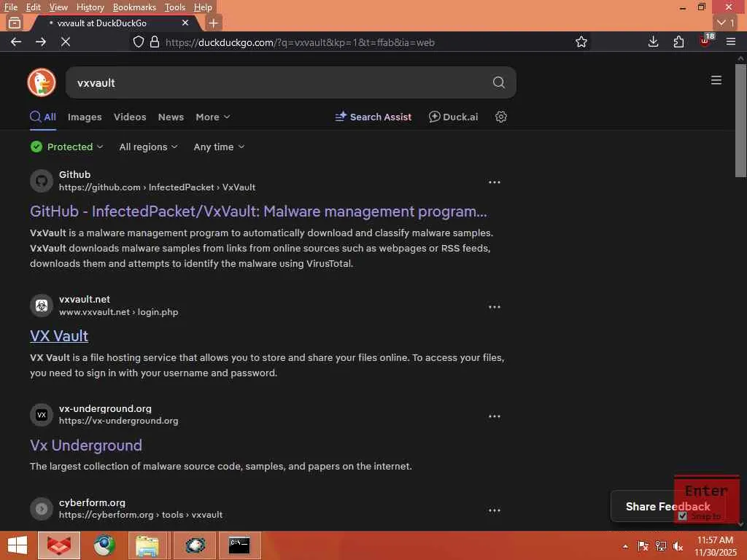Screen dimensions: 747x560
Task: Open more options for cyberform.org result
Action: [495, 510]
